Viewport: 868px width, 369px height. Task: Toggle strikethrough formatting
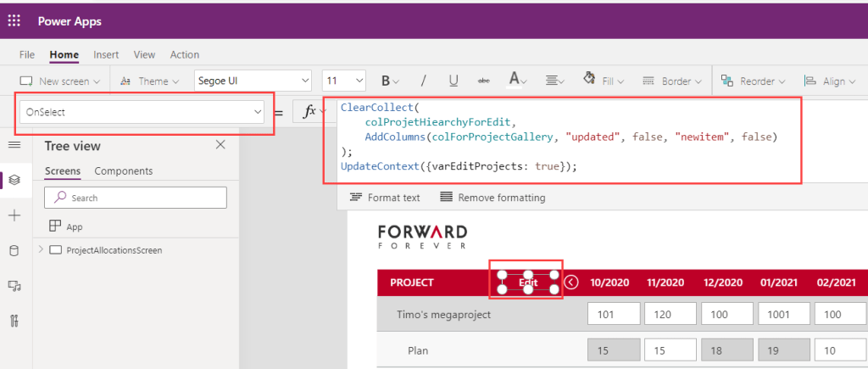point(484,81)
